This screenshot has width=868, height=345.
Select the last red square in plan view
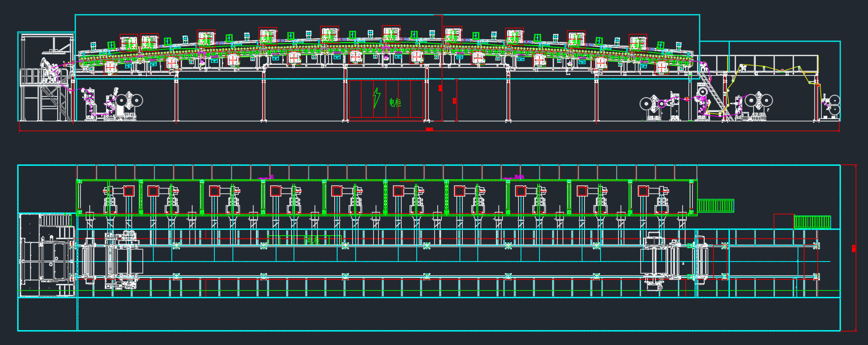643,191
